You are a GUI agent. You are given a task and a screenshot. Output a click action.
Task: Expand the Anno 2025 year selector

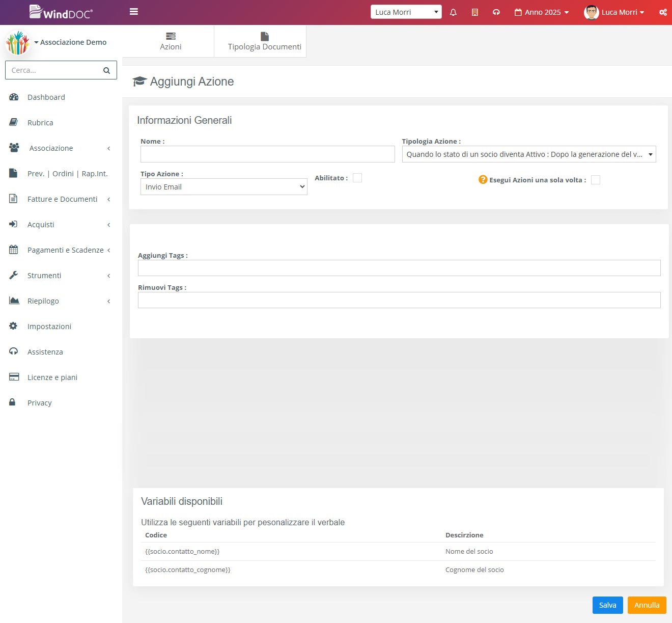pos(542,12)
